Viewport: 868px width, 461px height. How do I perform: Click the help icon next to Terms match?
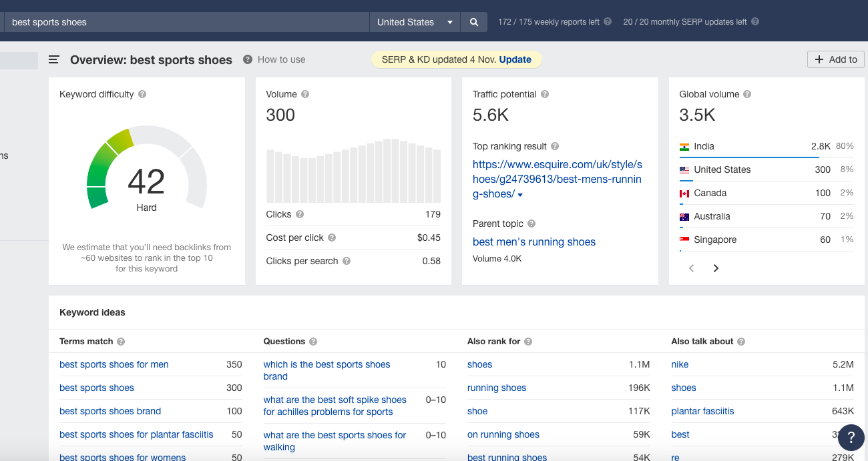point(121,342)
